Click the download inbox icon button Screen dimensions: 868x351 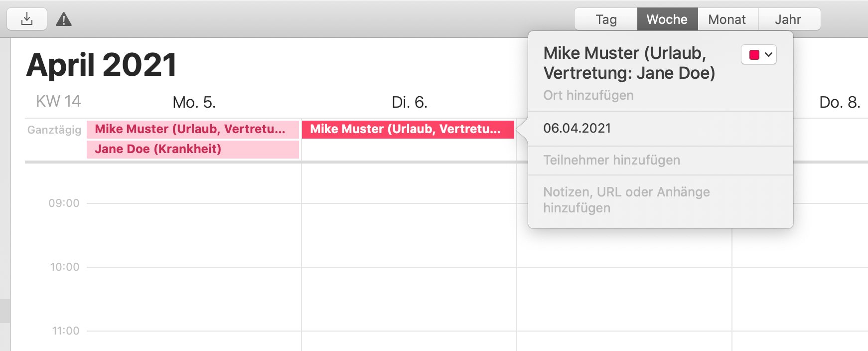(x=27, y=19)
